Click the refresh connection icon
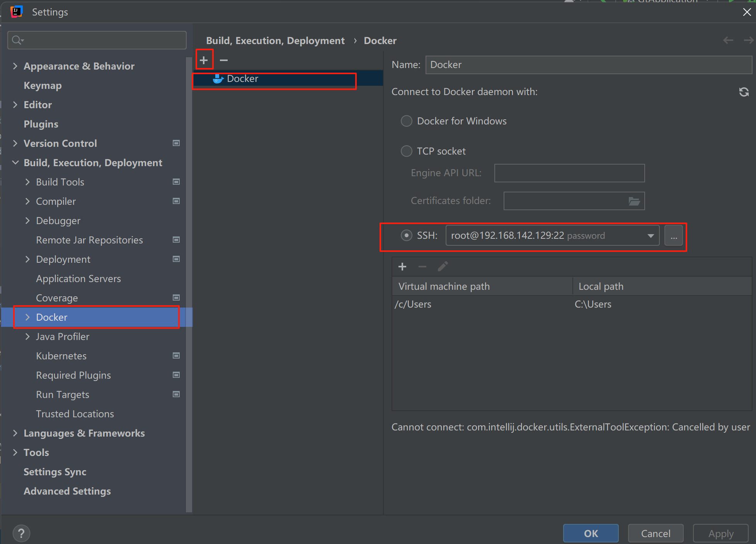The image size is (756, 544). point(744,92)
